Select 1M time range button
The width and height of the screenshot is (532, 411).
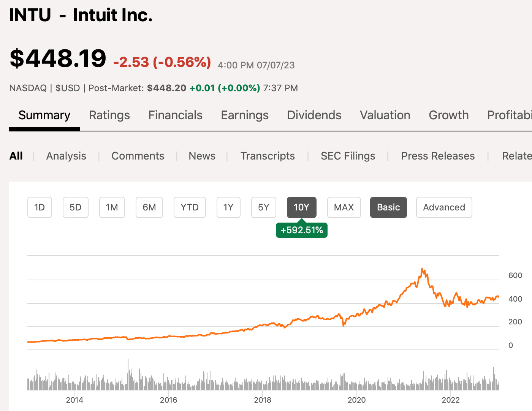[112, 207]
